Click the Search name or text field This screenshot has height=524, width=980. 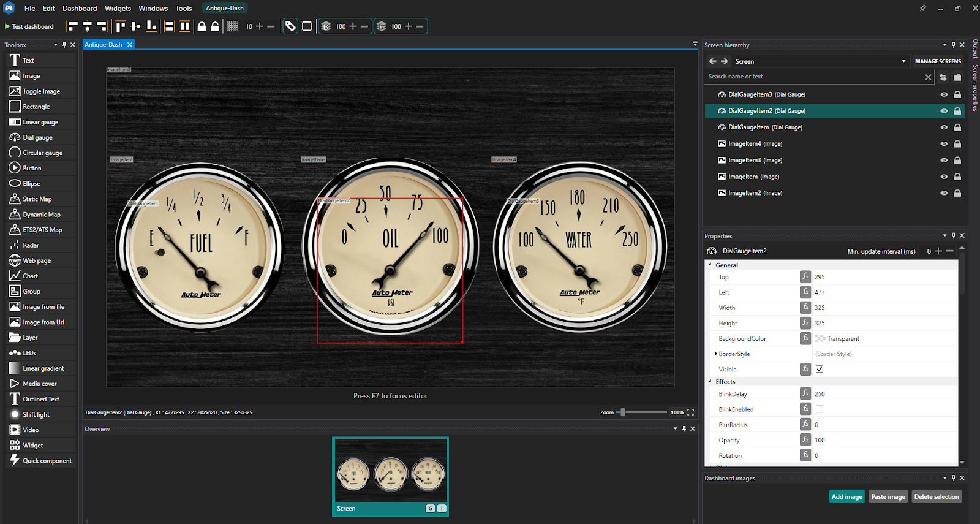pos(815,77)
